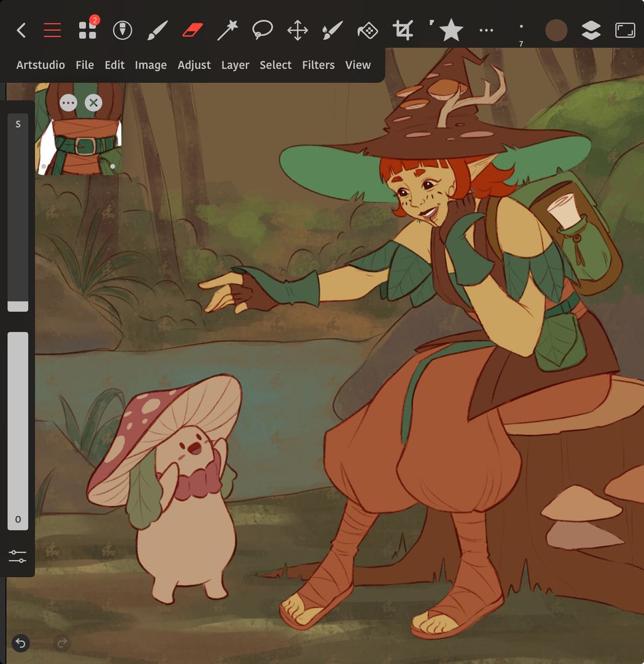Expand the Adjust menu

tap(194, 65)
